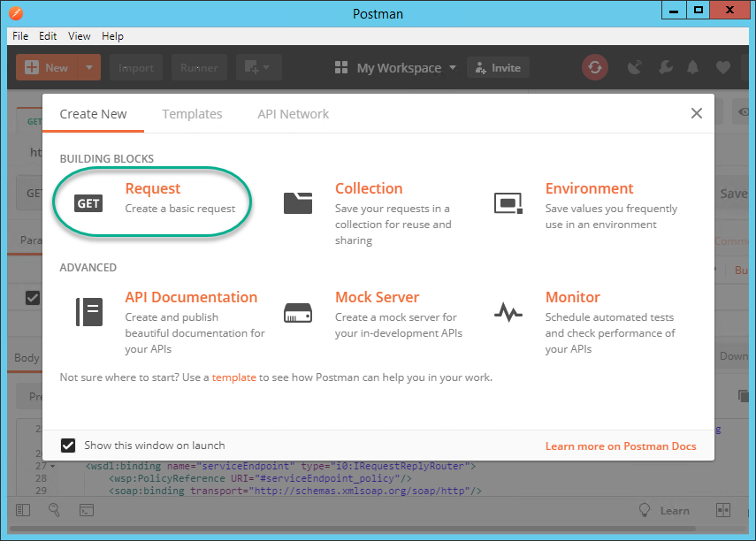Screen dimensions: 756x541
Task: Open the Postman console icon
Action: pyautogui.click(x=87, y=510)
